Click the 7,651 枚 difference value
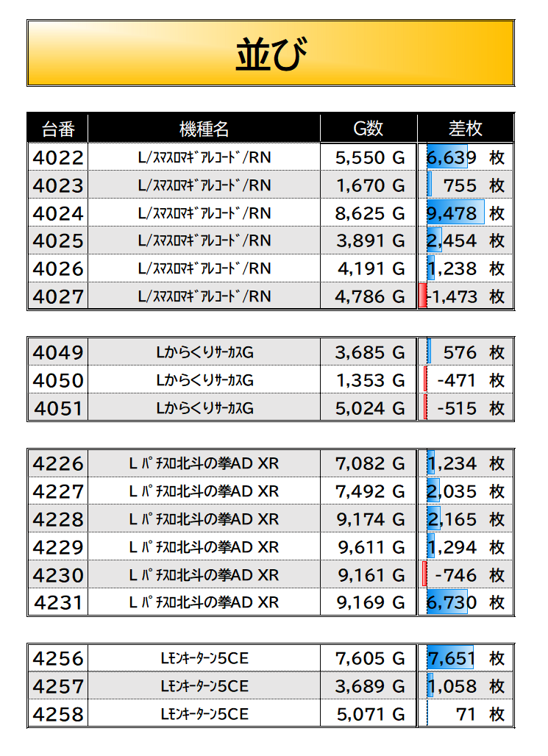The height and width of the screenshot is (756, 548). [466, 658]
